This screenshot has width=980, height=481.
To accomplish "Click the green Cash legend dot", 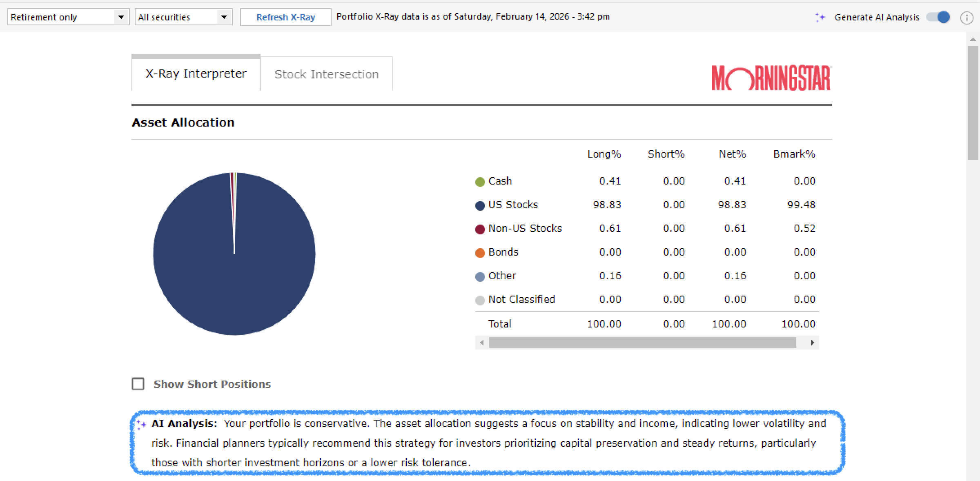I will coord(480,182).
